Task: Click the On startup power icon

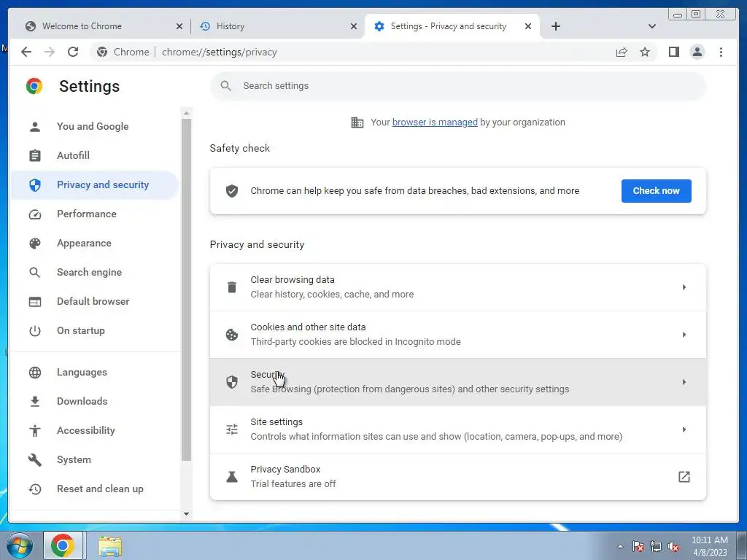Action: click(35, 331)
